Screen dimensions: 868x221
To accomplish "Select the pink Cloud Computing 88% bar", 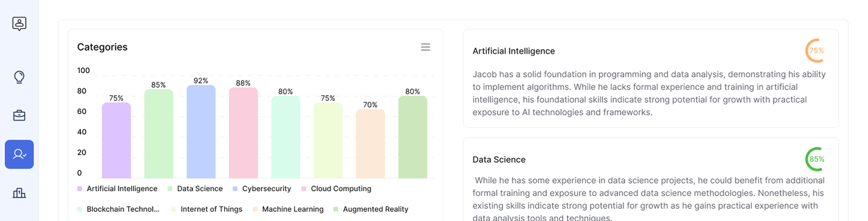I will pyautogui.click(x=243, y=133).
